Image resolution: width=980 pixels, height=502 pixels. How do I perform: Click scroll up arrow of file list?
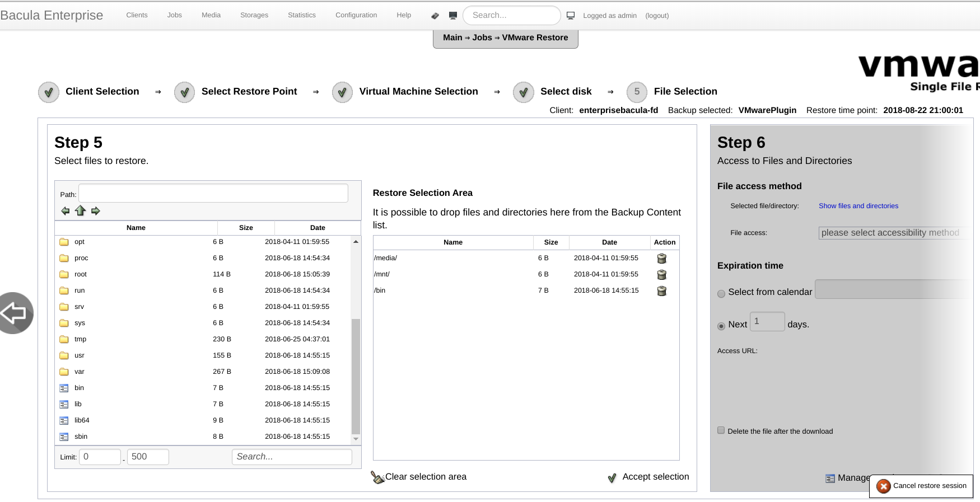pyautogui.click(x=356, y=241)
